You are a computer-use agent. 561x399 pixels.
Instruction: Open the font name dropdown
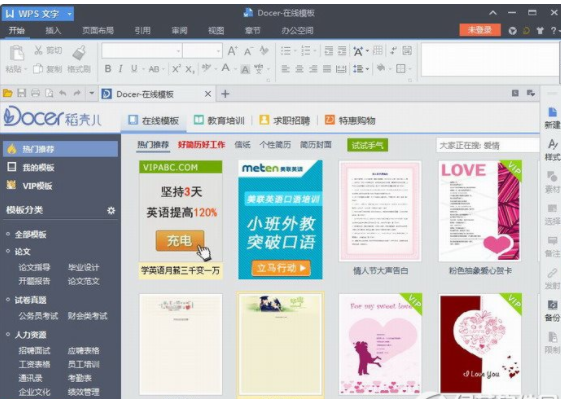click(x=178, y=51)
